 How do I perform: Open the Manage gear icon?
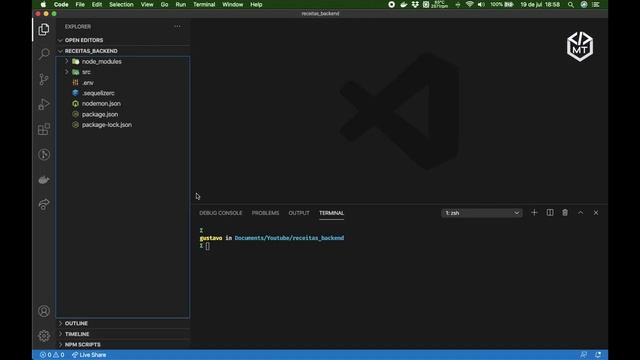44,336
